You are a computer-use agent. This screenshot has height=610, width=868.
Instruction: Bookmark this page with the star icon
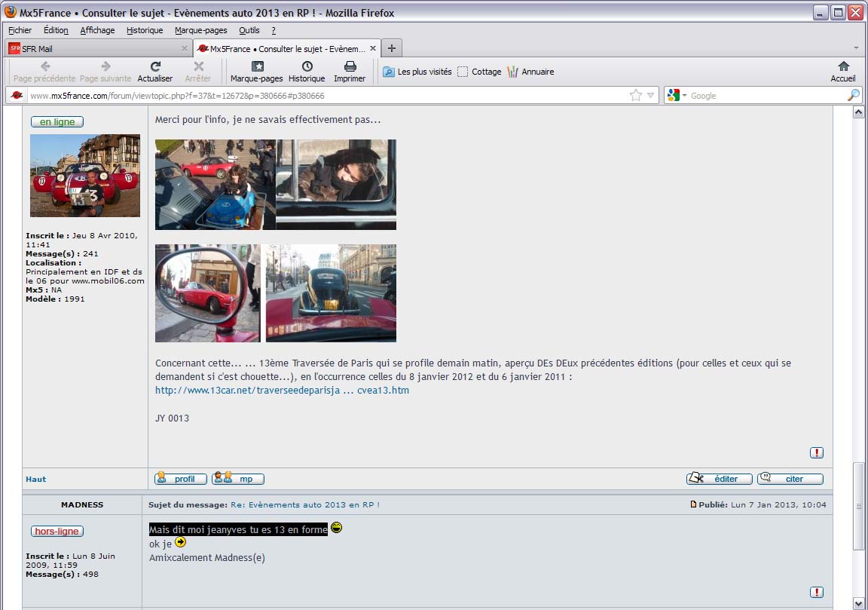[x=635, y=95]
